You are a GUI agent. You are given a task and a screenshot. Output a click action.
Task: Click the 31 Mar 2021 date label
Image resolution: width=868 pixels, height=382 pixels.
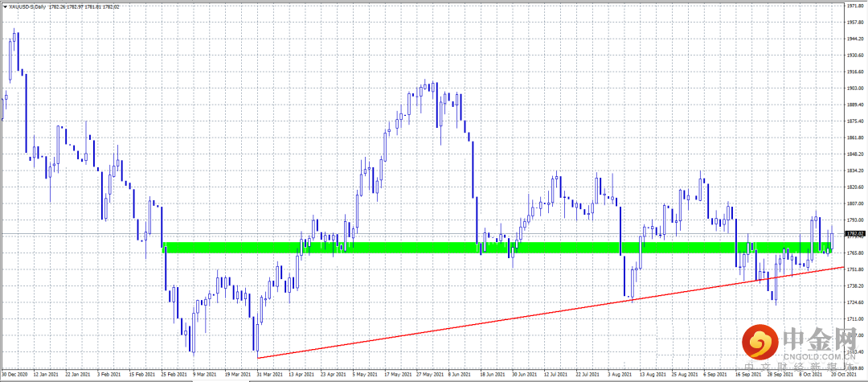[x=270, y=375]
